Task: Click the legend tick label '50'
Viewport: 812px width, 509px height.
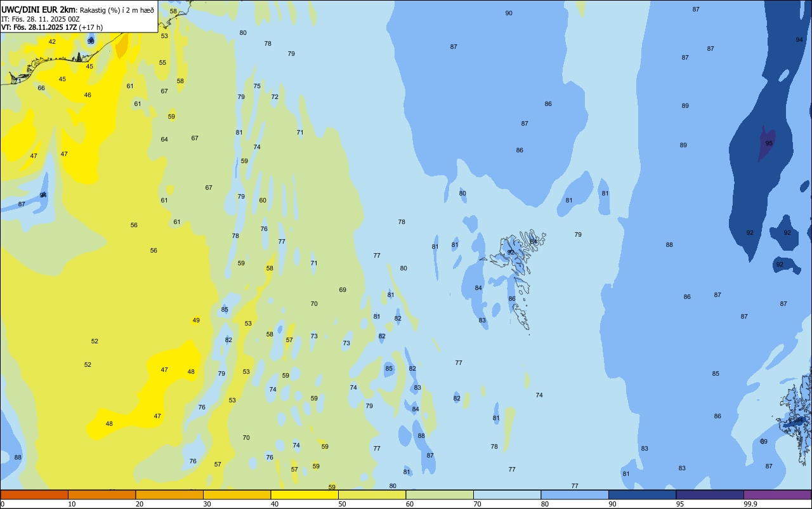Action: tap(342, 504)
